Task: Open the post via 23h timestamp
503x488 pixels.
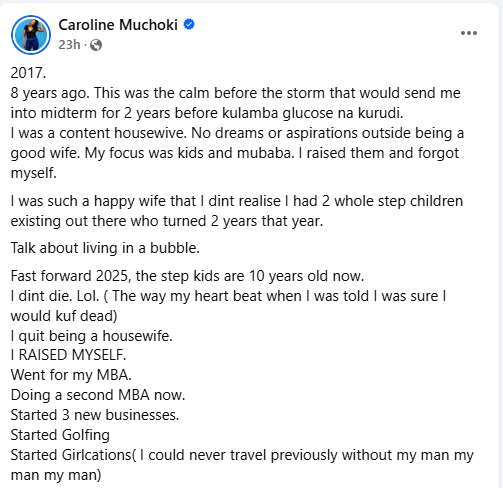Action: [x=69, y=45]
